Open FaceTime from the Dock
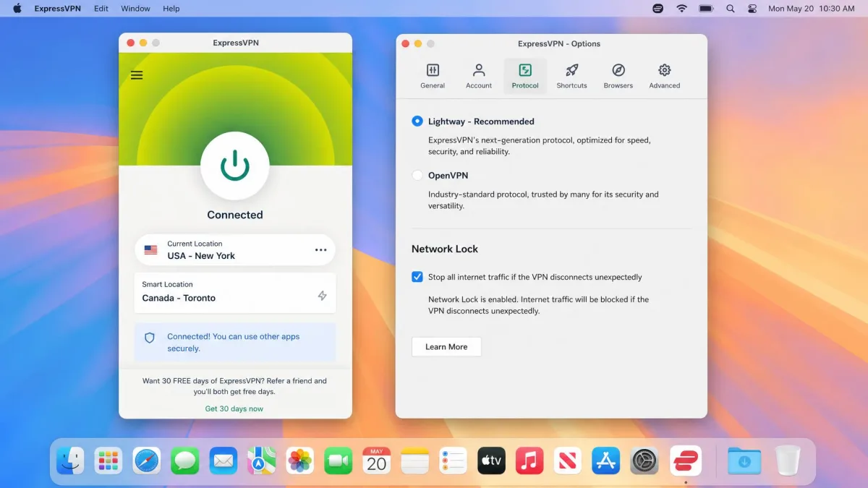Screen dimensions: 868x488 point(339,460)
